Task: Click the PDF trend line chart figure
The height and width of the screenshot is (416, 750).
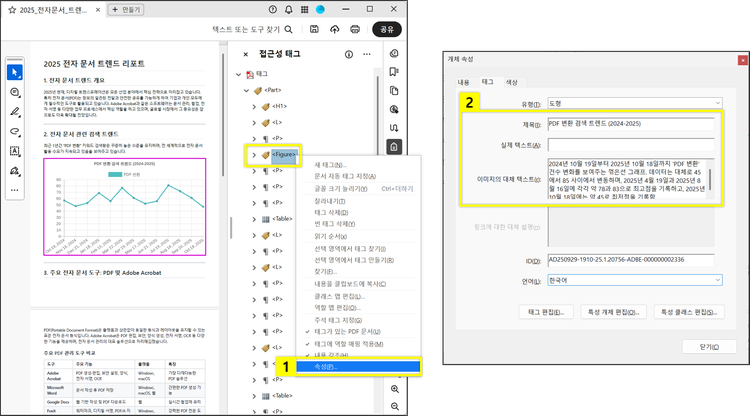Action: pos(125,207)
